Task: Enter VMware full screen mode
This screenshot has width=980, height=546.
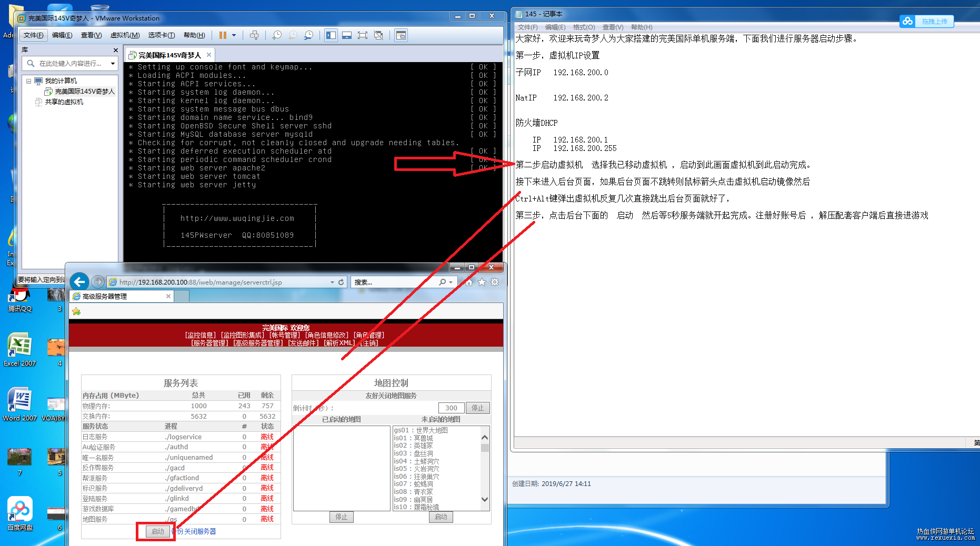Action: point(363,35)
